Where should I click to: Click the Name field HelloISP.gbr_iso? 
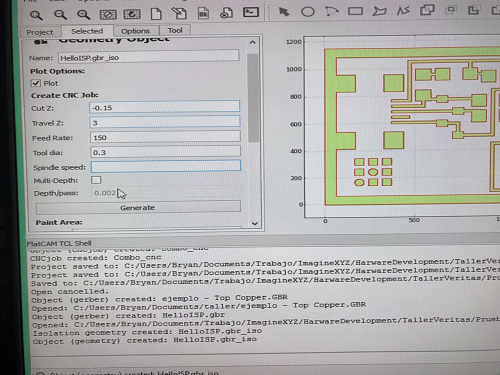click(149, 57)
